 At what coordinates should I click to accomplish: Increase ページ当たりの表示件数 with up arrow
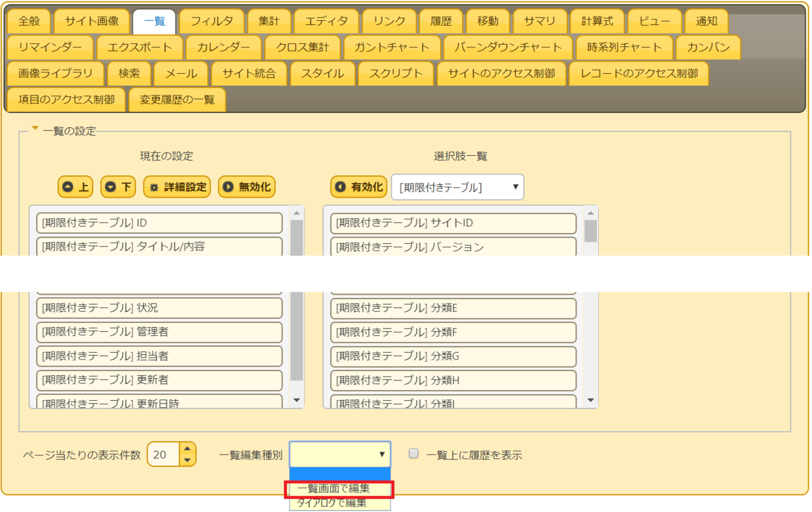coord(187,449)
